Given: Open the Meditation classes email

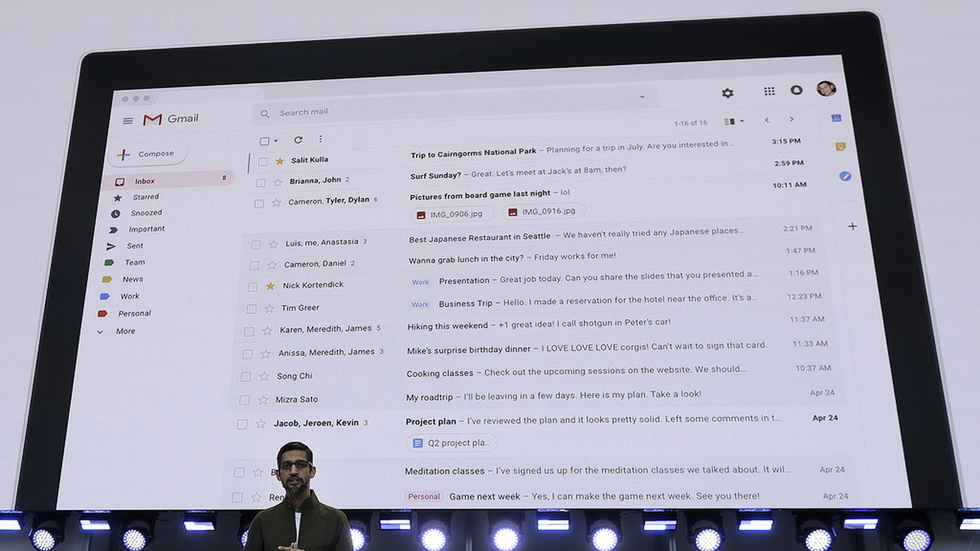Looking at the screenshot, I should tap(445, 471).
